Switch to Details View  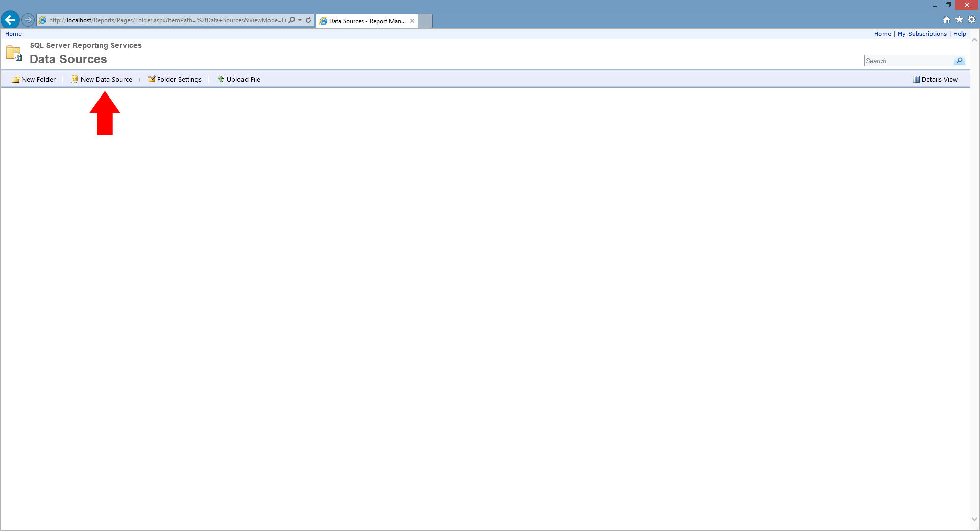(935, 80)
